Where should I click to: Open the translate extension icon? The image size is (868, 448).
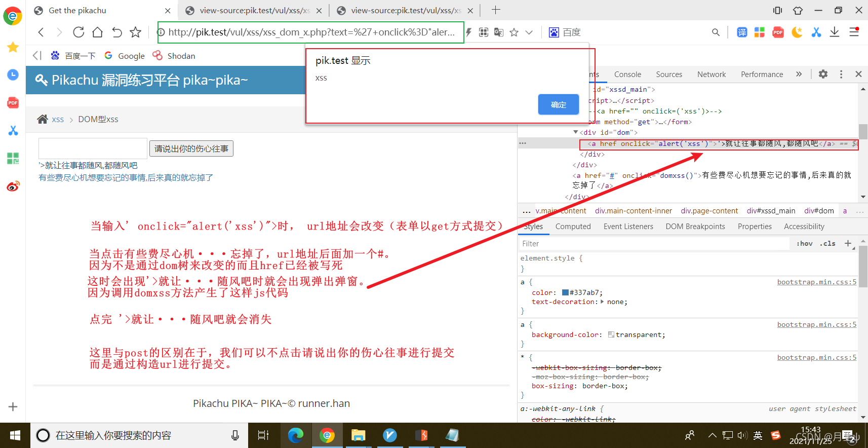coord(742,32)
